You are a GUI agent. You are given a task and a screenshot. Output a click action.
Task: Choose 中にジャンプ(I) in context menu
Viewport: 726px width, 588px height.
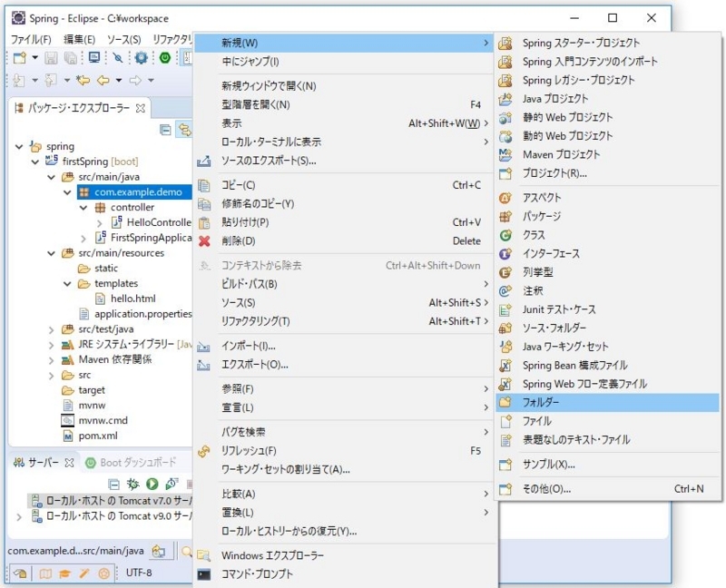pyautogui.click(x=344, y=62)
